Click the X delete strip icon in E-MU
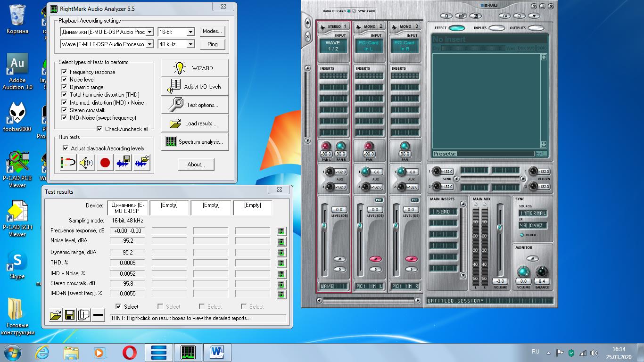 point(308,36)
